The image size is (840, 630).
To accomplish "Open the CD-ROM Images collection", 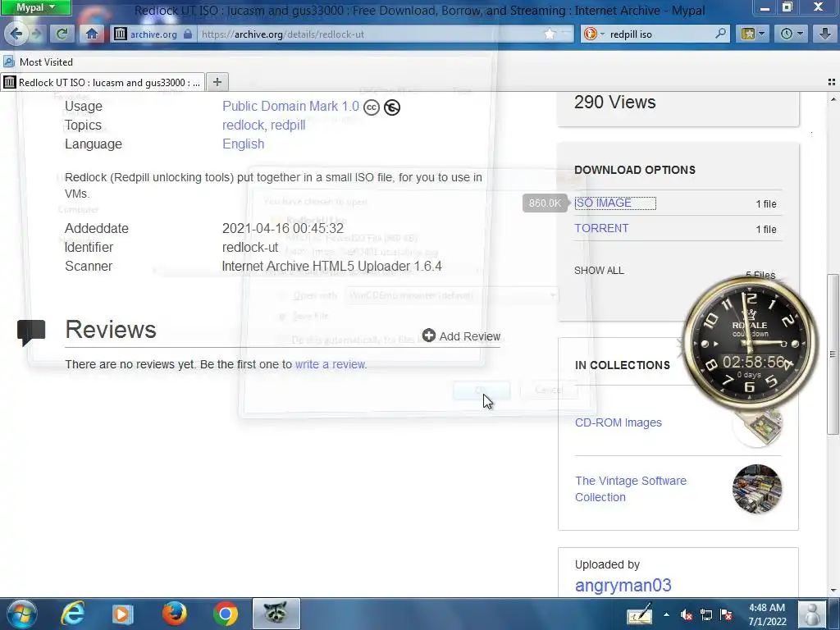I will 619,422.
